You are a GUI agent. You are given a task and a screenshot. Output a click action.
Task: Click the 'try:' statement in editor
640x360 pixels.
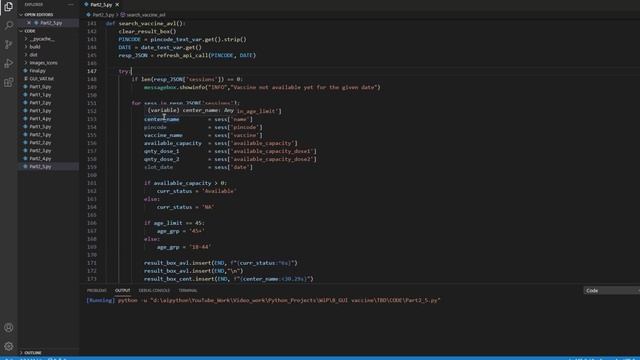[124, 71]
